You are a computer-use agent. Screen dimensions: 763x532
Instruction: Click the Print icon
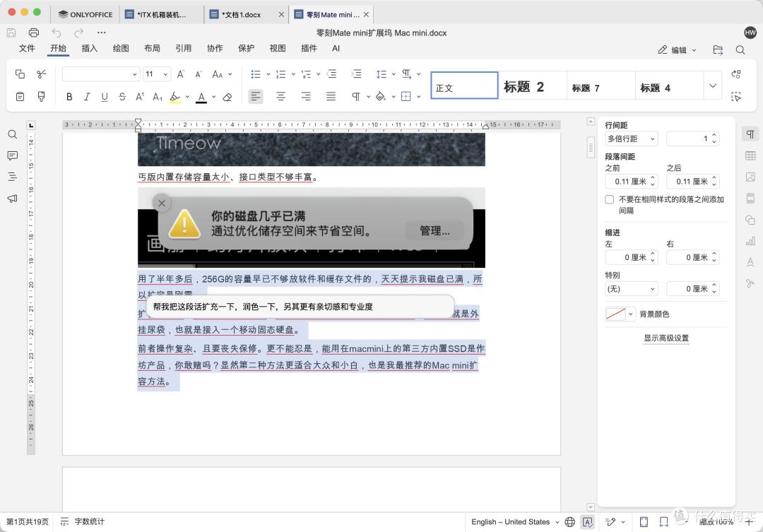point(34,32)
